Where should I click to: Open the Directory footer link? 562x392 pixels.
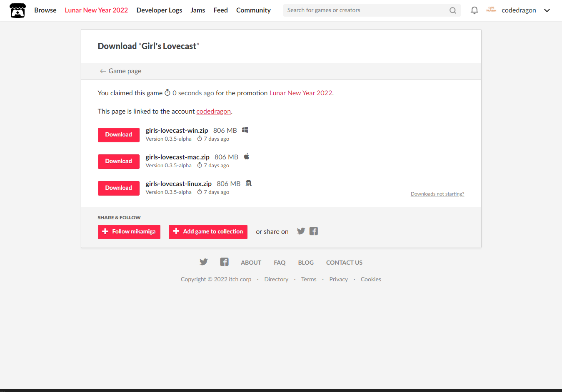[276, 279]
